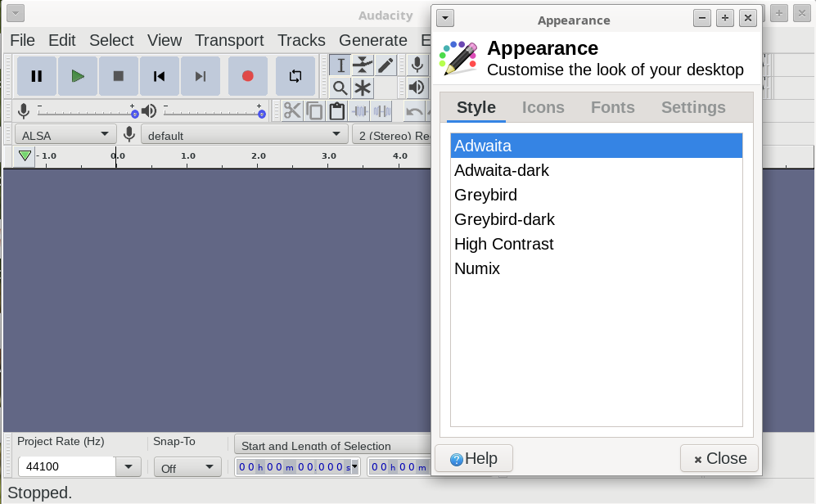Select the High Contrast style

point(597,244)
